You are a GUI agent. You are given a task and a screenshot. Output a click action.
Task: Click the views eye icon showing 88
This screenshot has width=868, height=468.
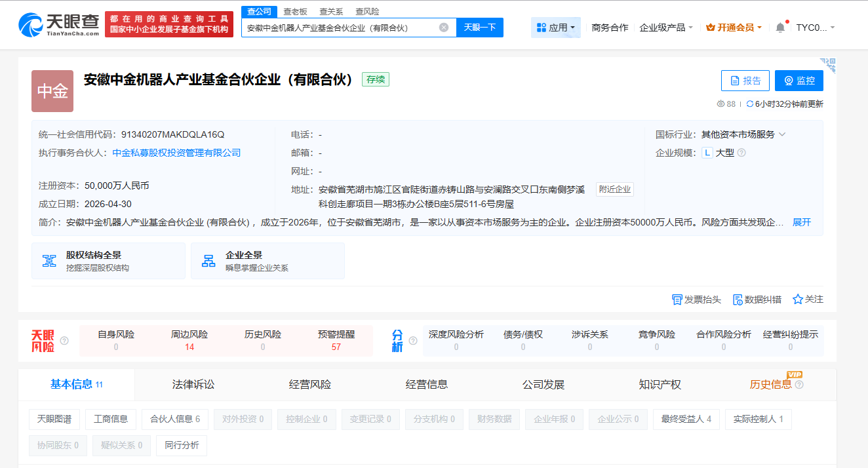coord(721,104)
